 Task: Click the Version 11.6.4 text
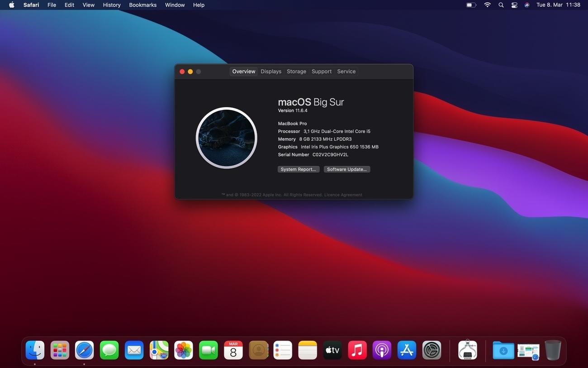(x=293, y=110)
